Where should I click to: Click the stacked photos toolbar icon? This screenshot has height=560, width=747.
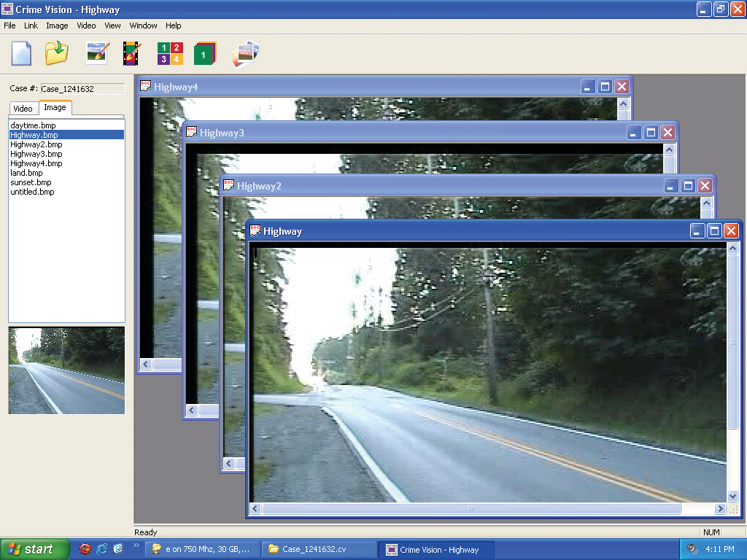point(246,54)
